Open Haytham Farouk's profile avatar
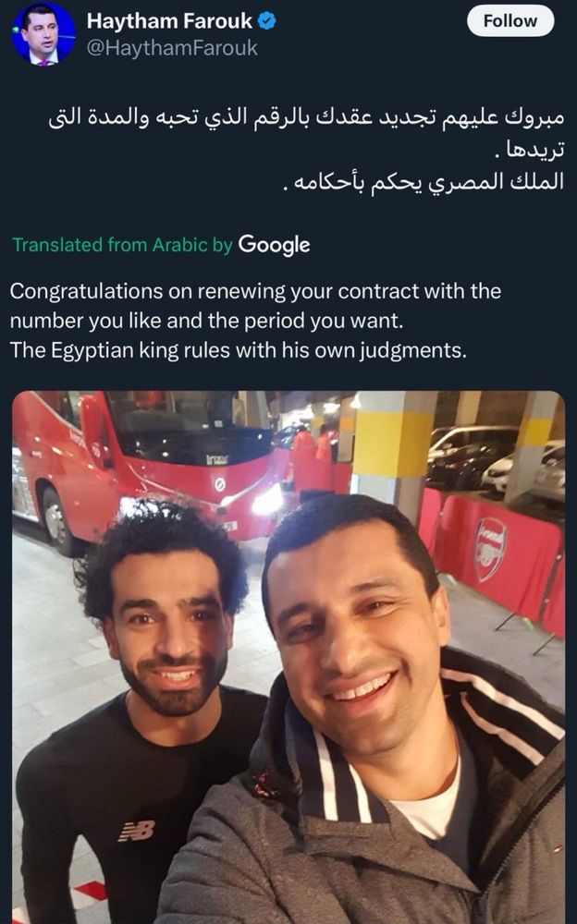The width and height of the screenshot is (577, 924). (43, 33)
